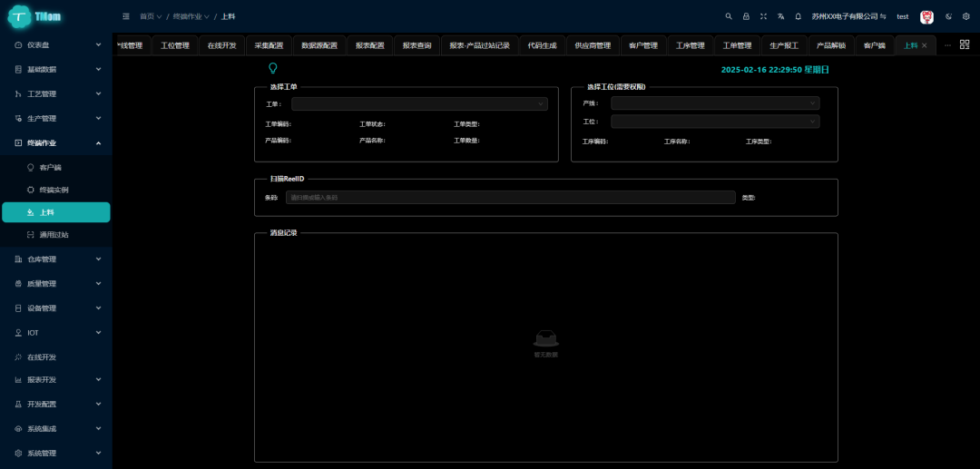Switch to the 报表查询 tab
The width and height of the screenshot is (980, 469).
[x=417, y=45]
